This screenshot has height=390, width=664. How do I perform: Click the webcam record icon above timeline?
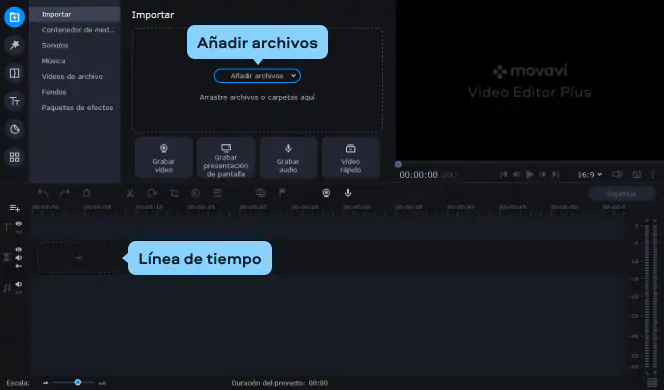(326, 193)
